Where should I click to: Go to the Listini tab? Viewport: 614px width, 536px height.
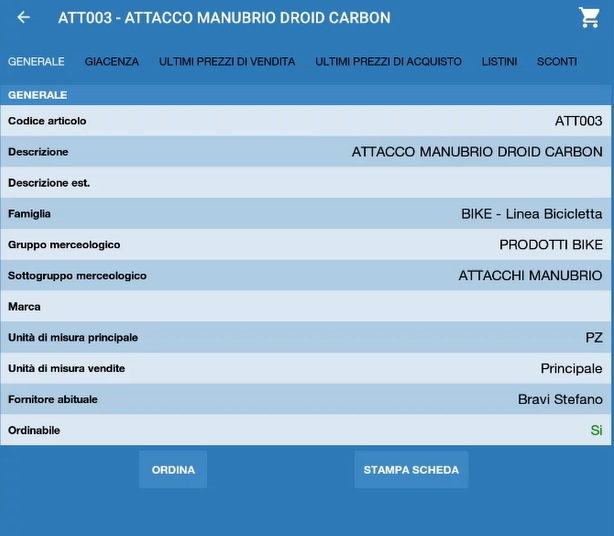click(x=499, y=62)
